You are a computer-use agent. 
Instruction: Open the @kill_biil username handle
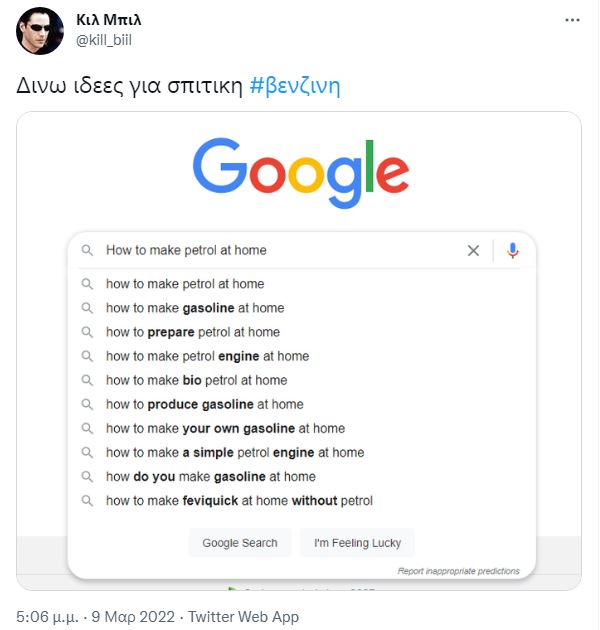tap(103, 40)
